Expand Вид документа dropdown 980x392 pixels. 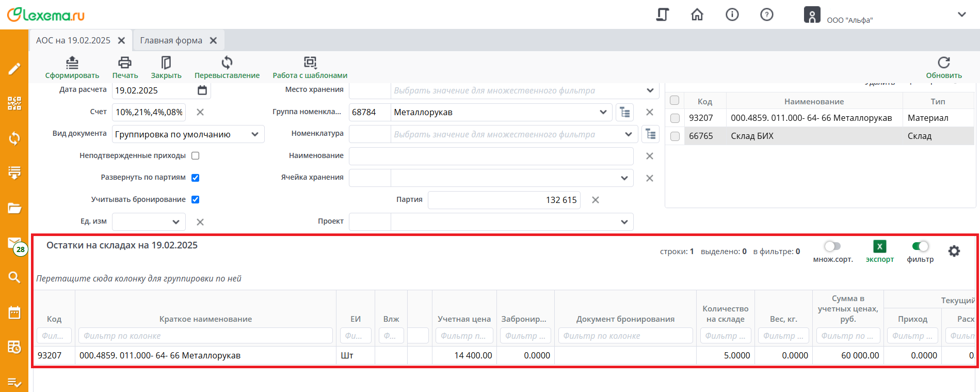[254, 134]
